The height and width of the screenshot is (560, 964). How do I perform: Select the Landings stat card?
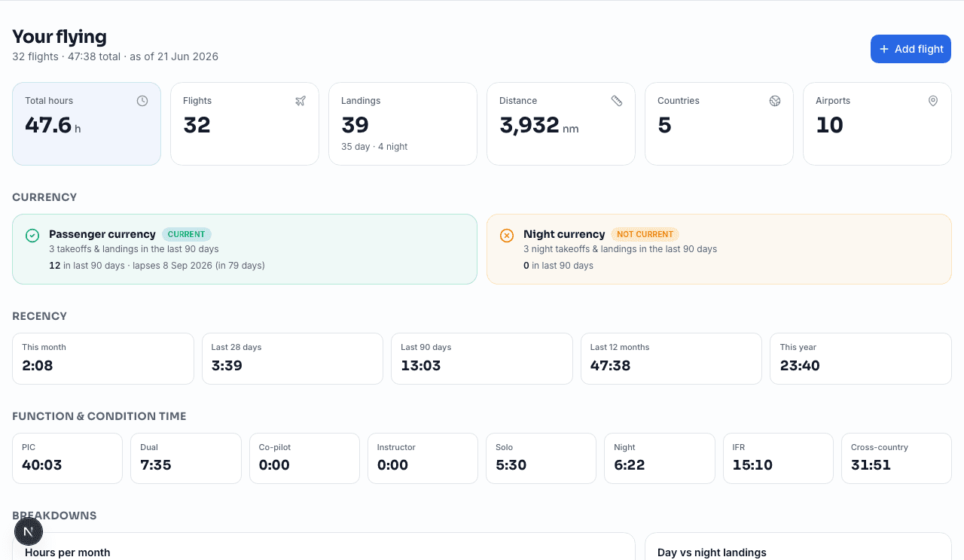(403, 123)
